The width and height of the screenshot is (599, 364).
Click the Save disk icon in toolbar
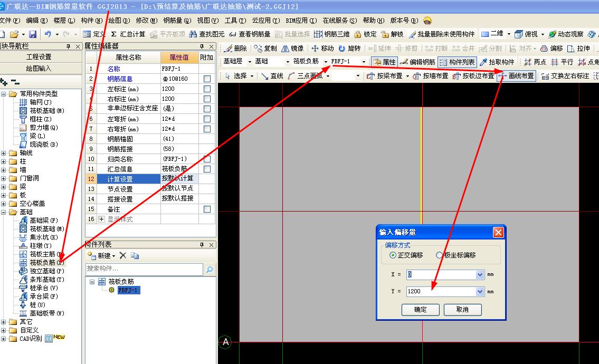pyautogui.click(x=33, y=34)
